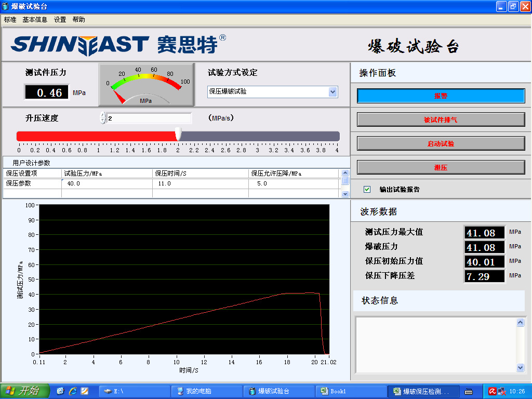Screen dimensions: 532x399
Task: Toggle the 输出试验报告 checkbox
Action: click(367, 190)
